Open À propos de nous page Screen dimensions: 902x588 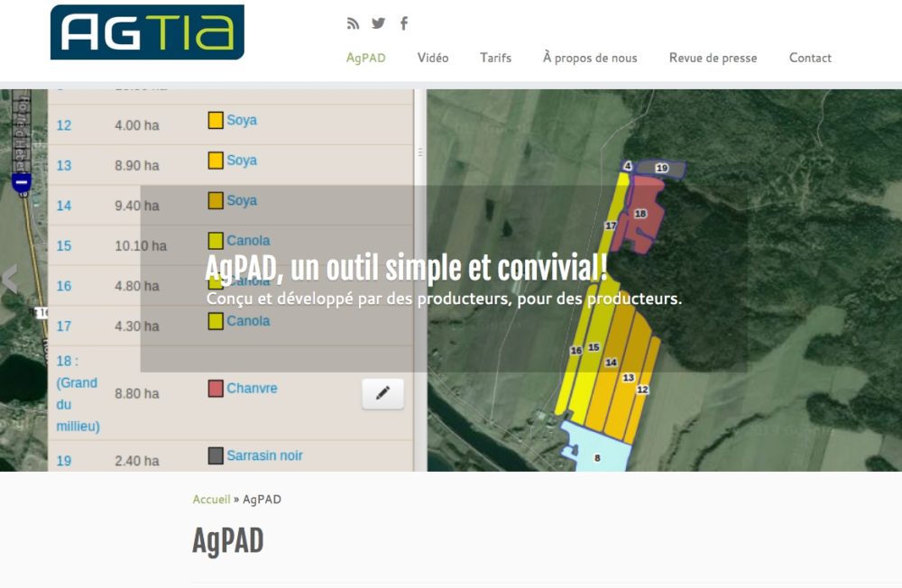click(590, 58)
